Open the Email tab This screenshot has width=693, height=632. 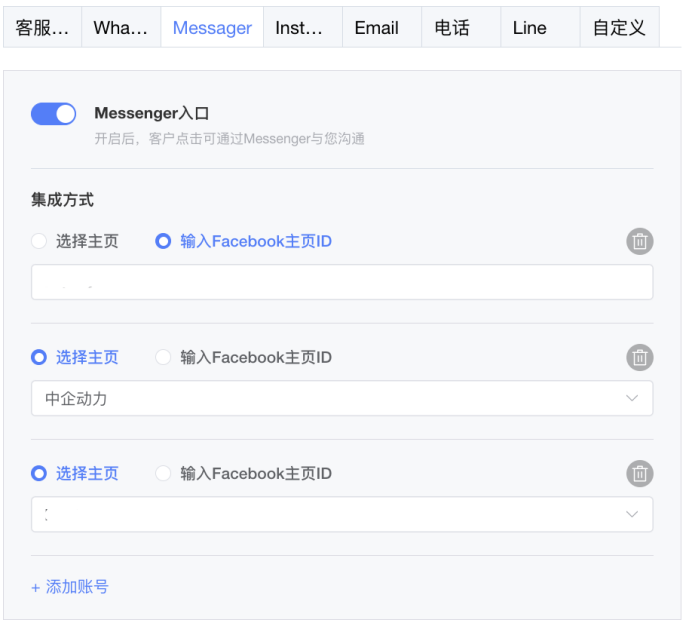pos(382,27)
